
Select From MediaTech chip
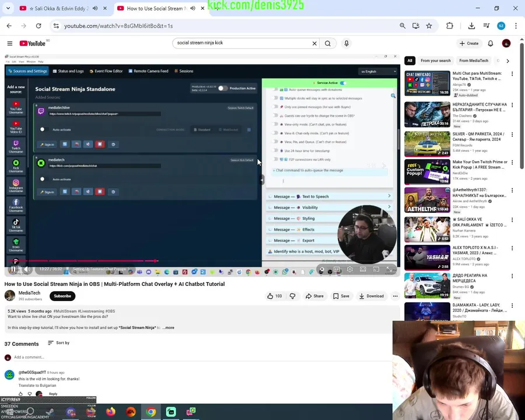click(x=474, y=61)
